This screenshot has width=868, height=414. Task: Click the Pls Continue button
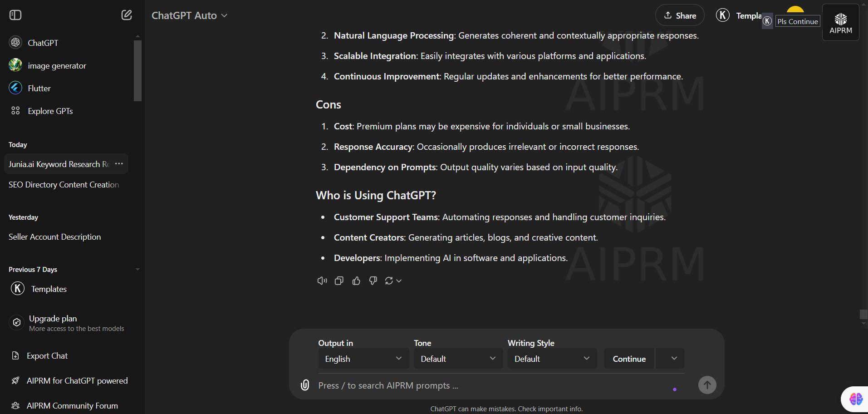(798, 21)
